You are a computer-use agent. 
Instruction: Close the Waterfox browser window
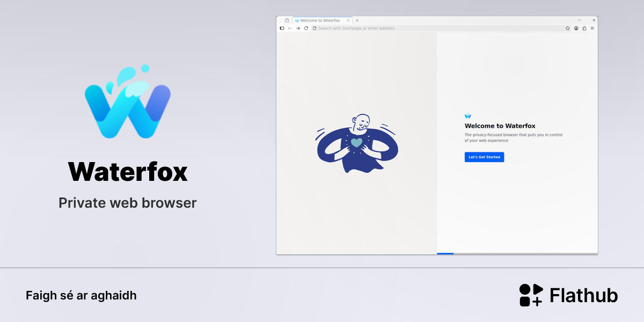point(594,20)
